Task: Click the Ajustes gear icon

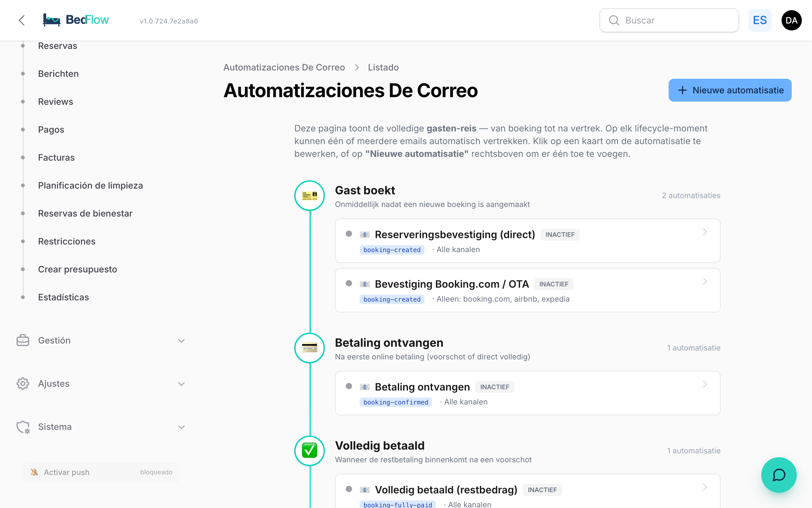Action: pos(23,383)
